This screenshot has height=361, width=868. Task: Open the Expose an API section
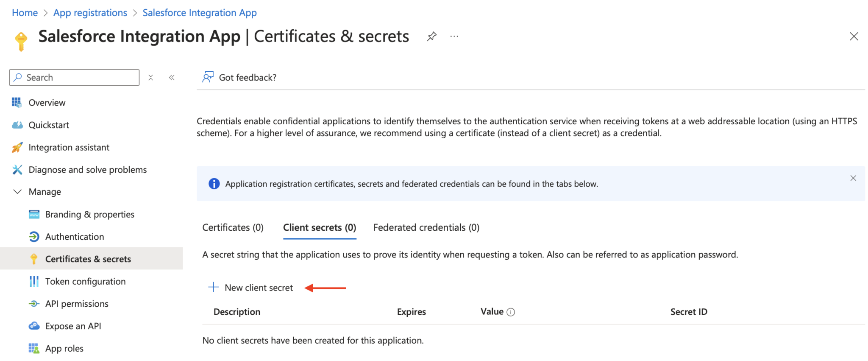pyautogui.click(x=73, y=326)
